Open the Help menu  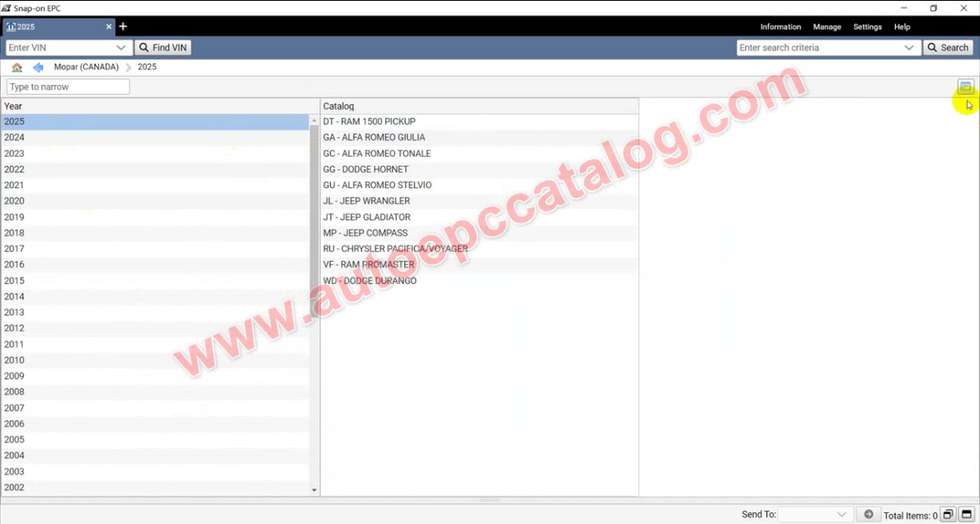coord(902,27)
